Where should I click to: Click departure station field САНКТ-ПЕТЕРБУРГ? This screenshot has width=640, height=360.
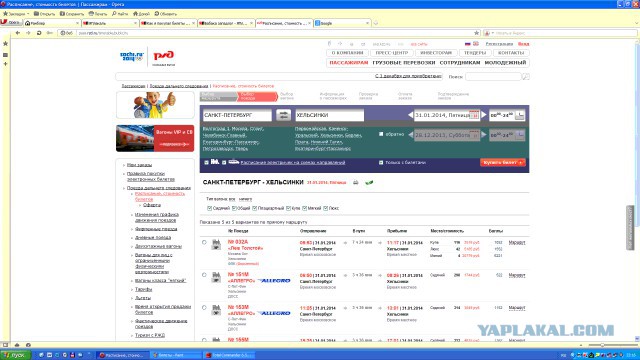pos(237,115)
